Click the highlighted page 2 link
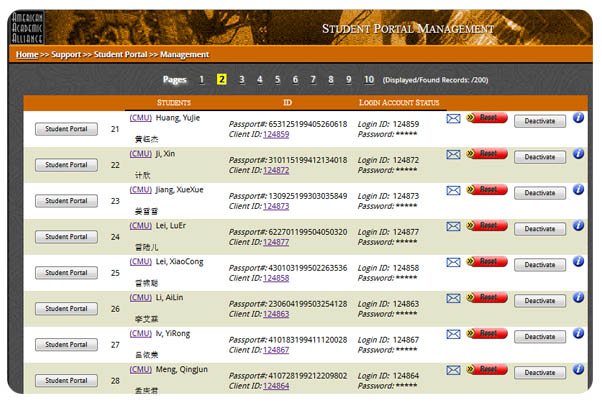 point(222,79)
